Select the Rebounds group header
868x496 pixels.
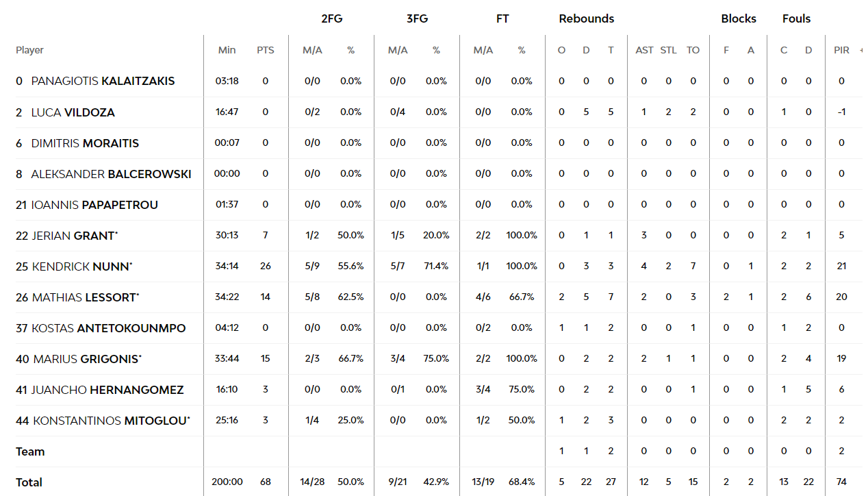(x=587, y=18)
